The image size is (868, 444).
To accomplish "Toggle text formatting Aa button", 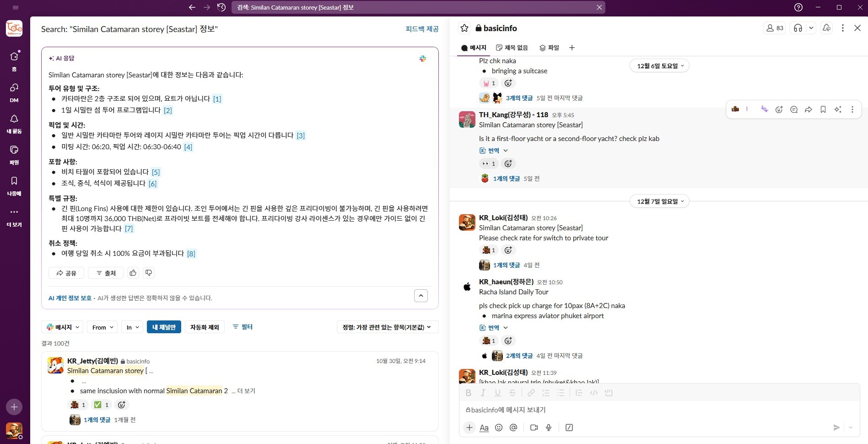I will tap(484, 428).
